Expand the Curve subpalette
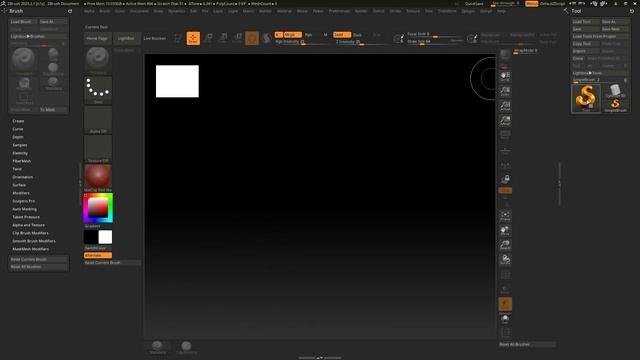The image size is (640, 360). click(x=18, y=129)
